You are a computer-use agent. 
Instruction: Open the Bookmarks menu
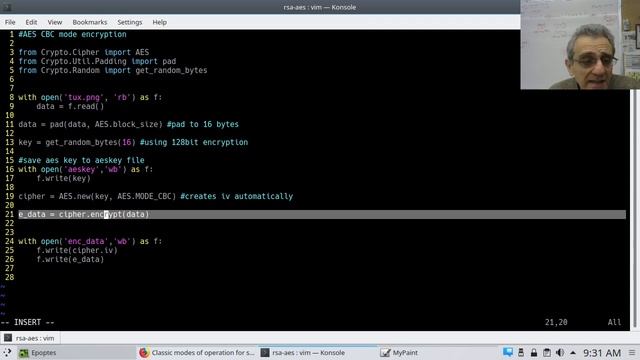coord(90,22)
